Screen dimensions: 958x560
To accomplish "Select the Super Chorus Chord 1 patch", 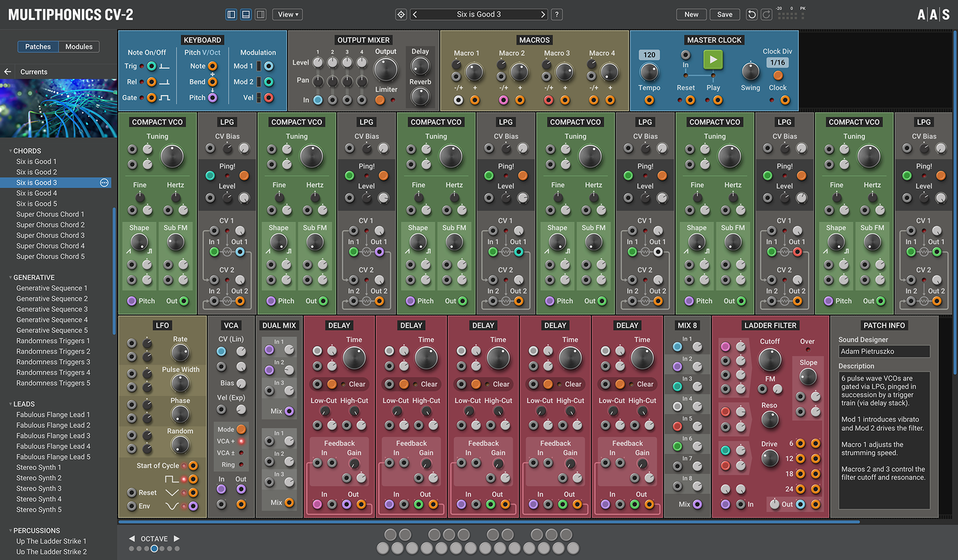I will [x=50, y=215].
